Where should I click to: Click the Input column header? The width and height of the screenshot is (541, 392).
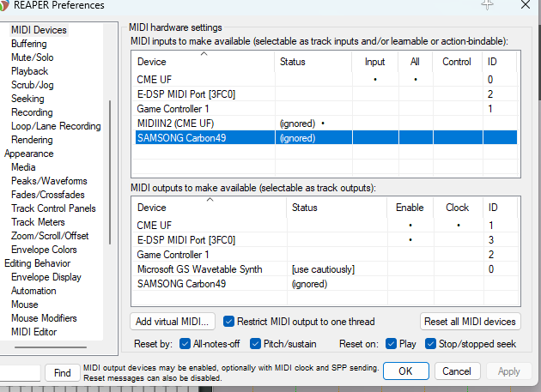(375, 62)
